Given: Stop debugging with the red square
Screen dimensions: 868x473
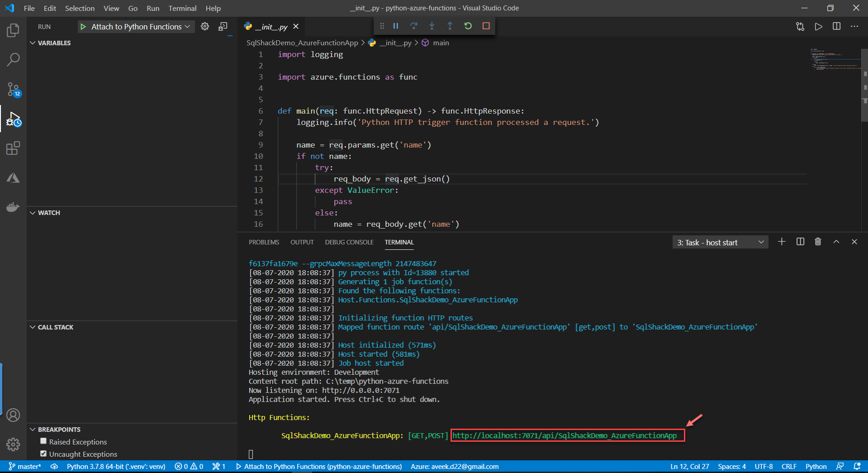Looking at the screenshot, I should (486, 26).
